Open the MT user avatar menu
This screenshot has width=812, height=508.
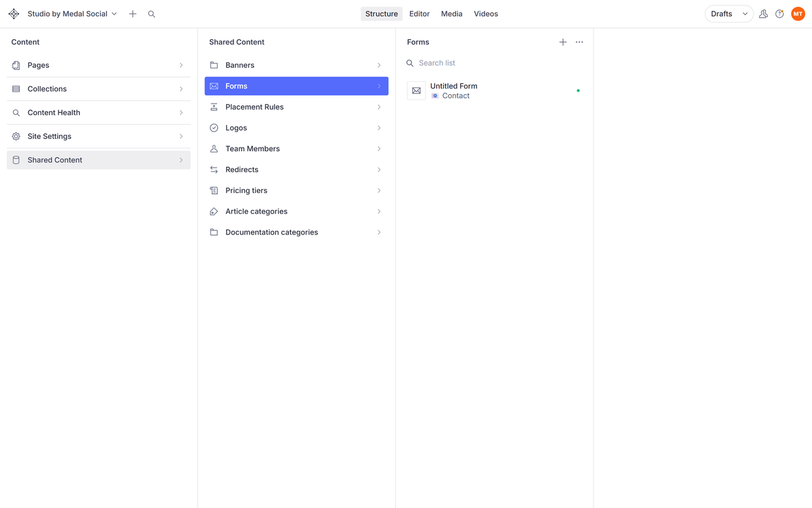(x=798, y=14)
